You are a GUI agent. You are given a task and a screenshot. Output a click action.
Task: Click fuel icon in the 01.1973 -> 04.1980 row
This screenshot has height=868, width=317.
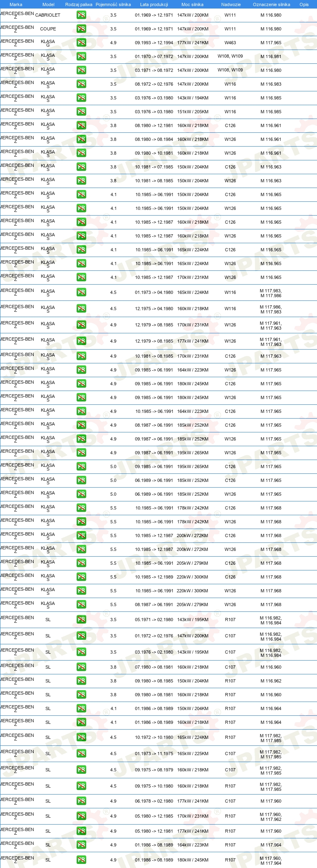(81, 292)
